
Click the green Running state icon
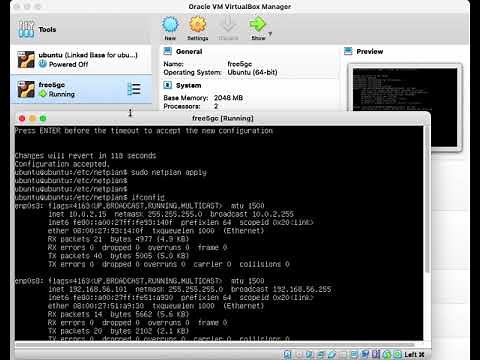click(x=43, y=94)
